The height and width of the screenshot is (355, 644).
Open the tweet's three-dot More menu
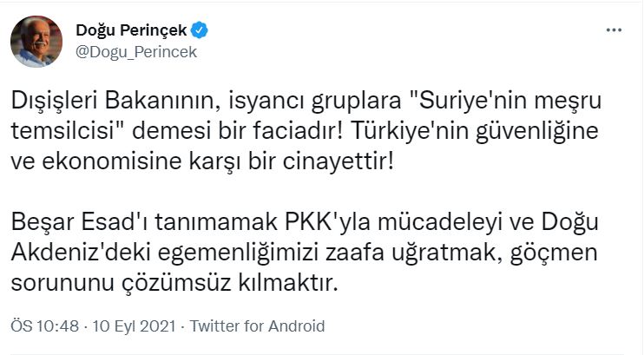tap(614, 31)
